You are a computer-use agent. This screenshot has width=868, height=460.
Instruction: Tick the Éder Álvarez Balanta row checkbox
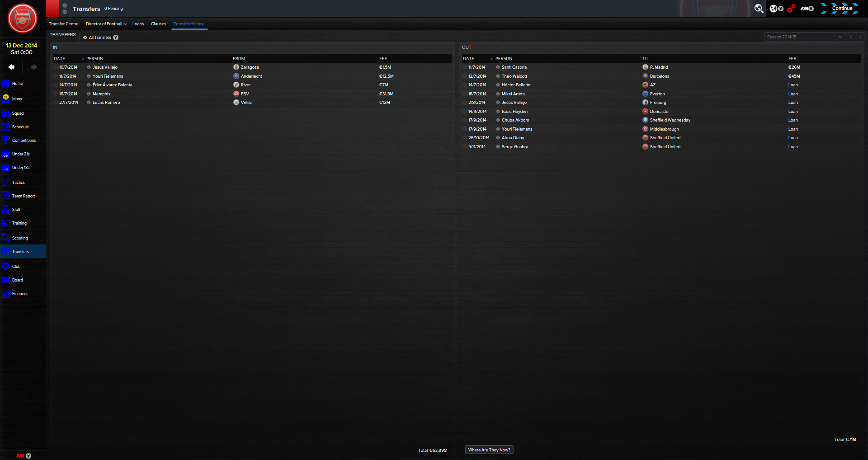pyautogui.click(x=56, y=85)
